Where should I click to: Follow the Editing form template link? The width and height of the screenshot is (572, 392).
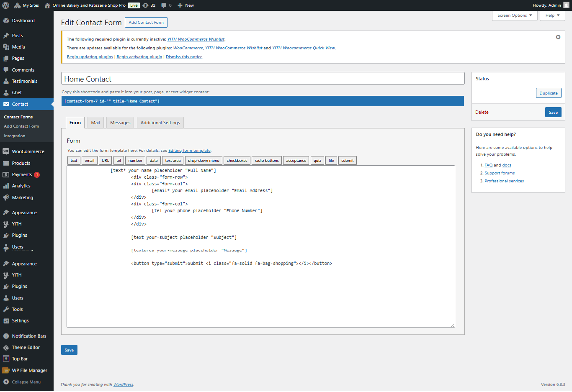[190, 150]
